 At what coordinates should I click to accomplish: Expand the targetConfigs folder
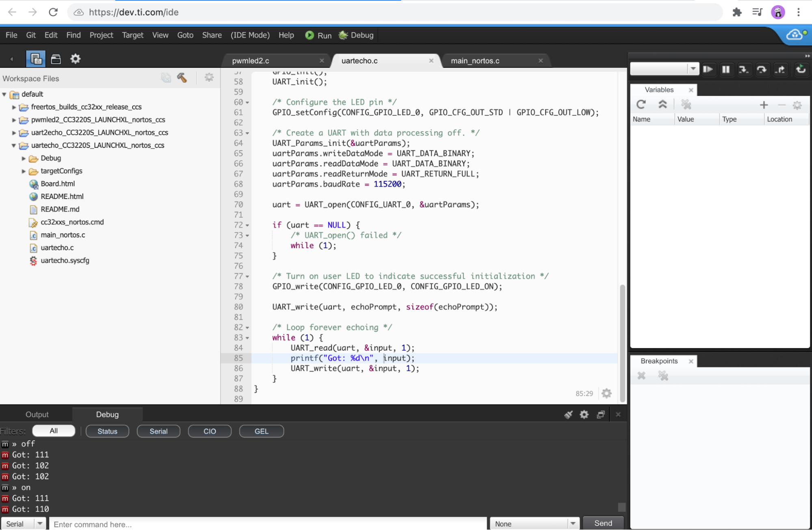pyautogui.click(x=24, y=171)
